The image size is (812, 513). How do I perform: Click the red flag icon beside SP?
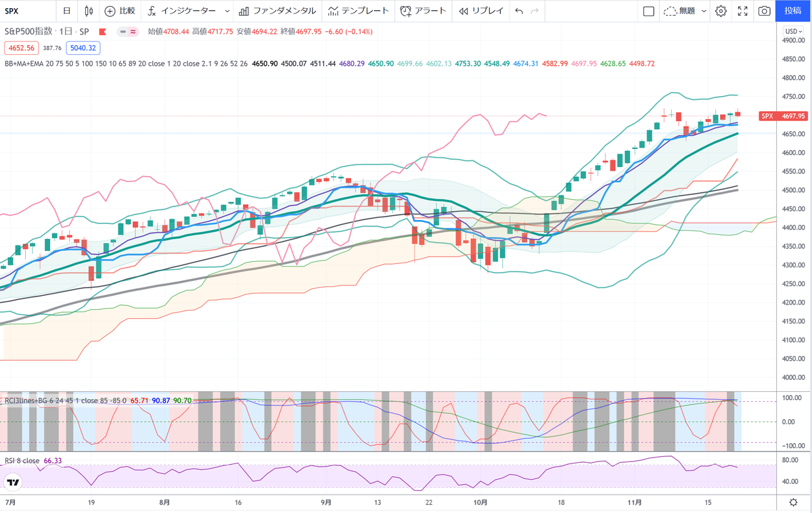click(102, 32)
